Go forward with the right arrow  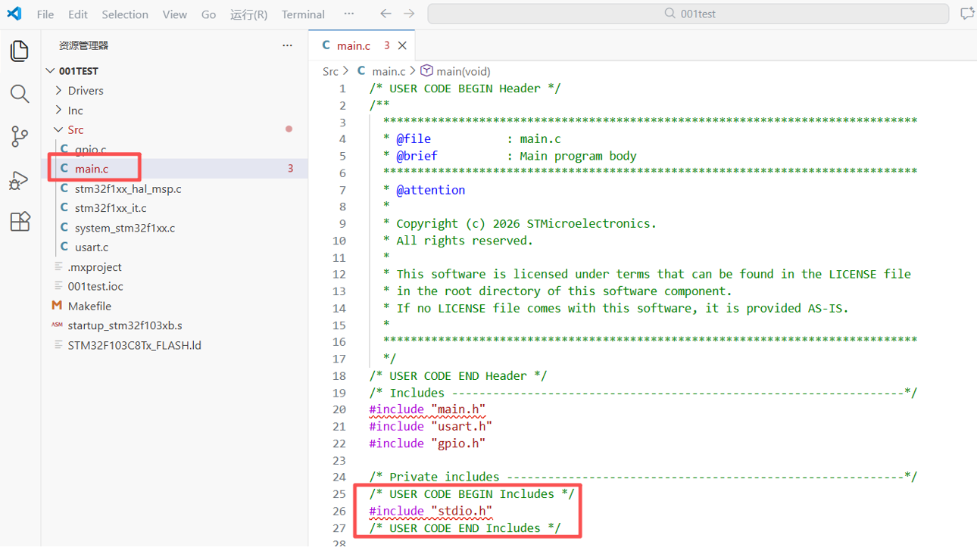(x=409, y=14)
